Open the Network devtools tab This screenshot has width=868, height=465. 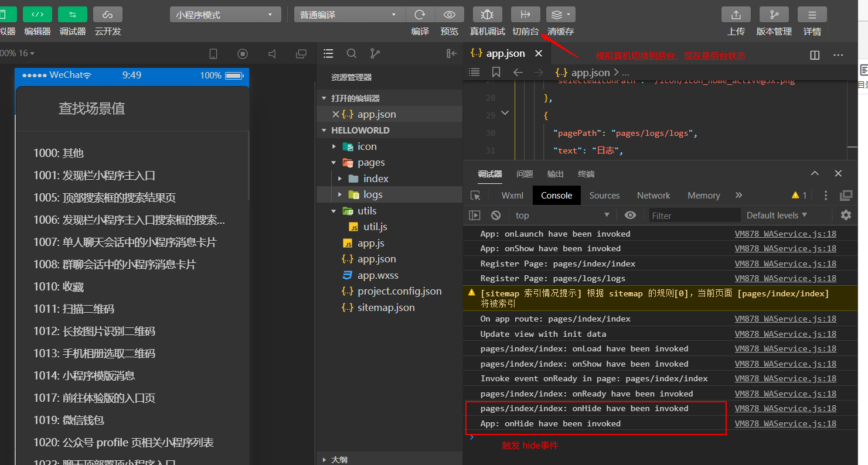click(x=653, y=196)
